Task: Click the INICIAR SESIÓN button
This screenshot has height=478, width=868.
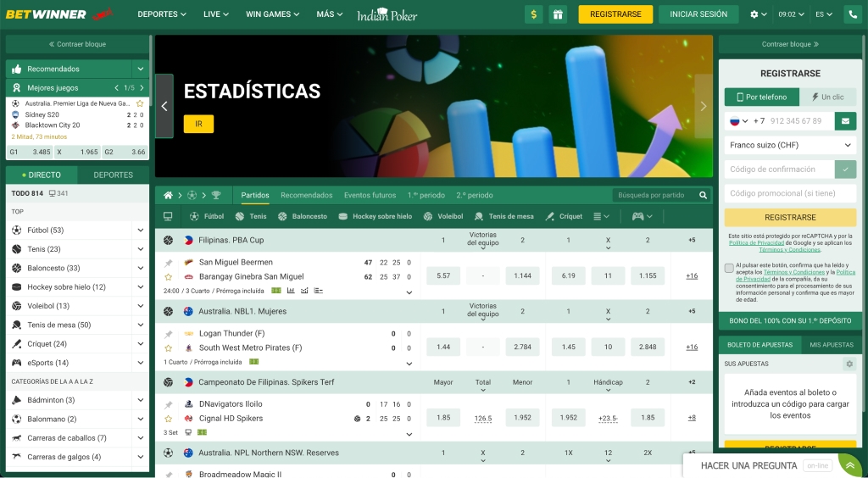Action: [x=698, y=14]
